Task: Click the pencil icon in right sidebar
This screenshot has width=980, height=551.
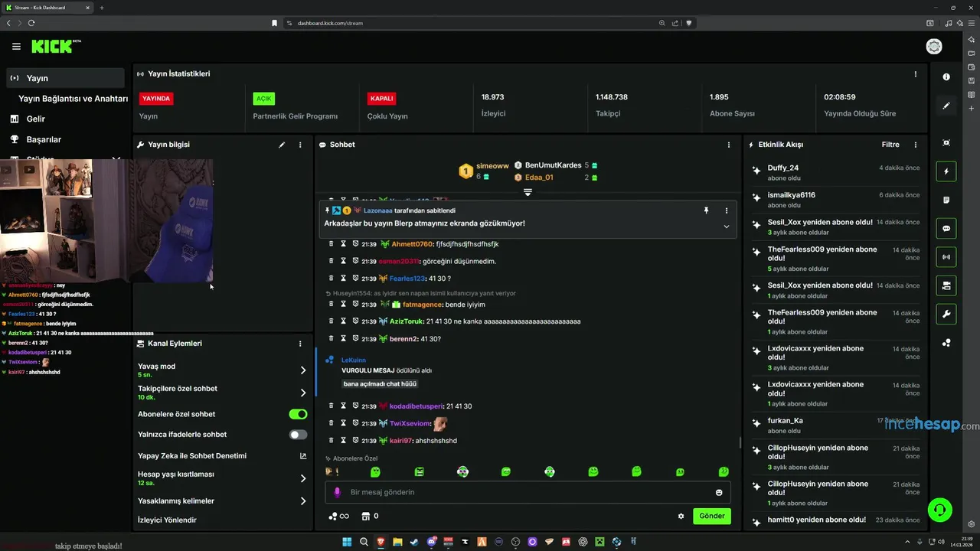Action: click(x=946, y=106)
